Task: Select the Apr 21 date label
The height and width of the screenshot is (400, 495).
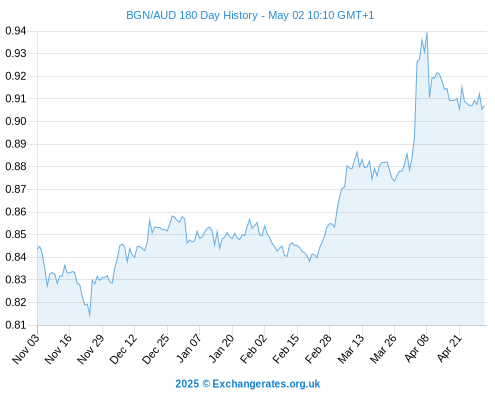Action: [x=449, y=348]
